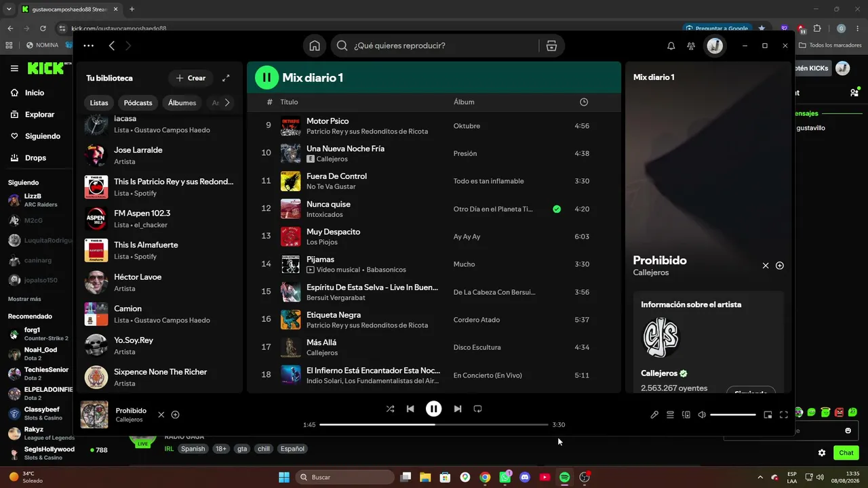This screenshot has height=488, width=868.
Task: Open the Intoxicados artist link
Action: (325, 215)
